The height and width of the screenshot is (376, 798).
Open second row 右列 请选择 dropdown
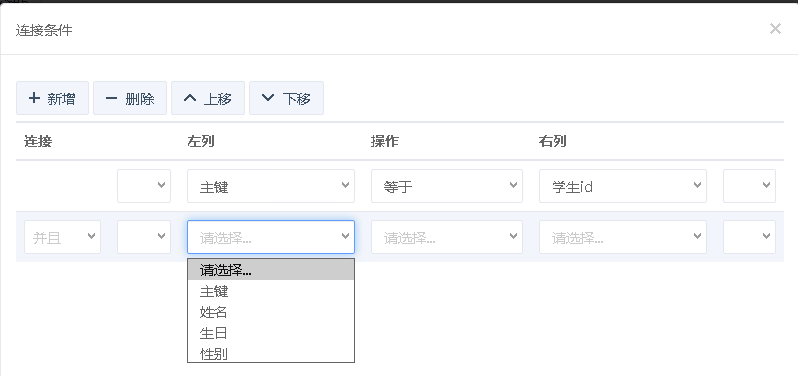tap(623, 237)
